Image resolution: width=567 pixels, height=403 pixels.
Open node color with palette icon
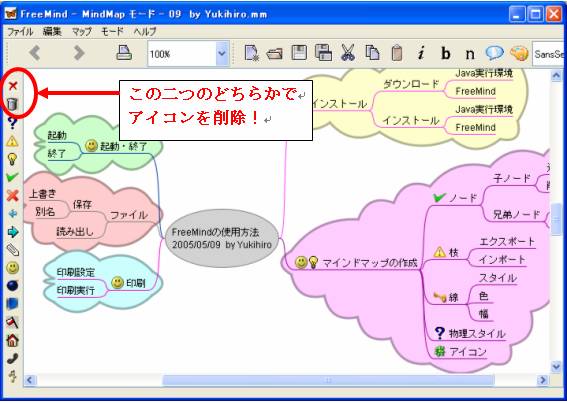519,54
